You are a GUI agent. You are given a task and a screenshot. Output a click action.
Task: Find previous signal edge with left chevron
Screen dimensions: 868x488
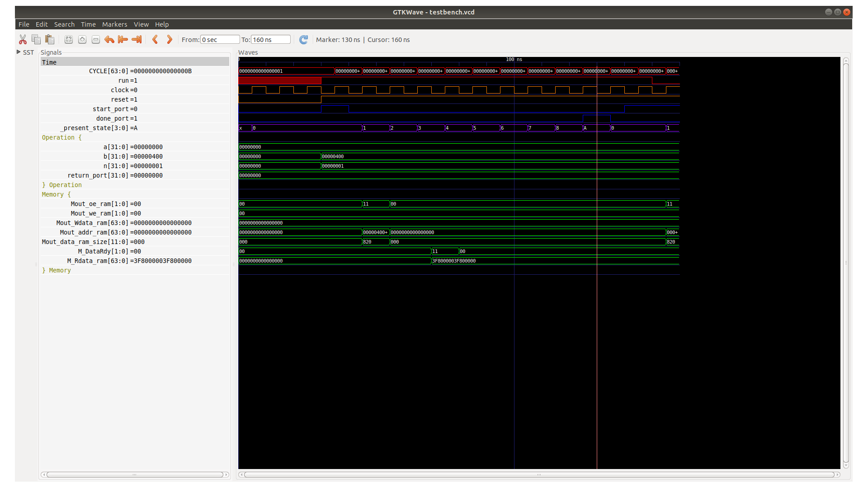tap(156, 40)
